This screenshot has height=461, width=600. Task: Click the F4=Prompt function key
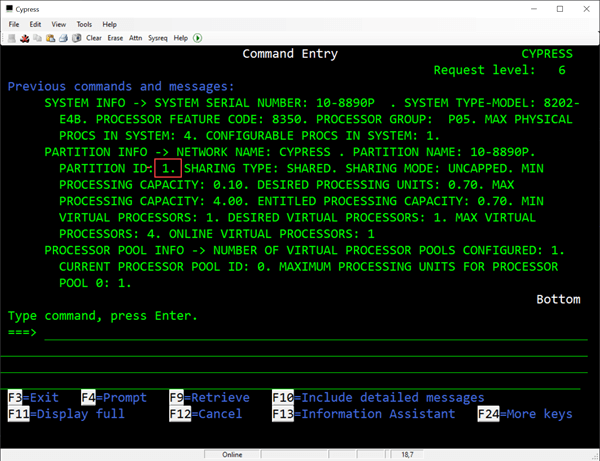pyautogui.click(x=114, y=397)
